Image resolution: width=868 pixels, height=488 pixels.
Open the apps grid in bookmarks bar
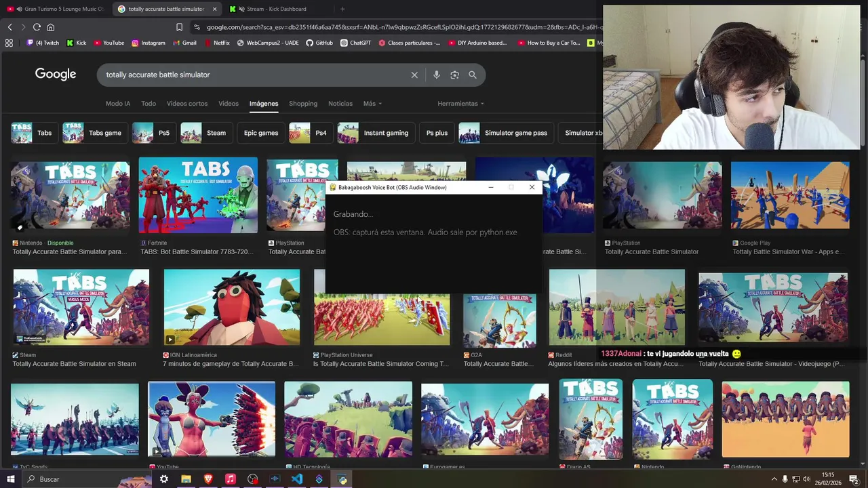point(9,43)
